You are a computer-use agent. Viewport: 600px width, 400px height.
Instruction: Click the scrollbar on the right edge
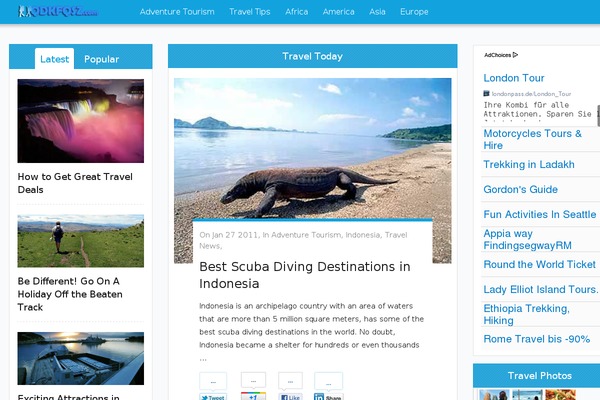598,116
